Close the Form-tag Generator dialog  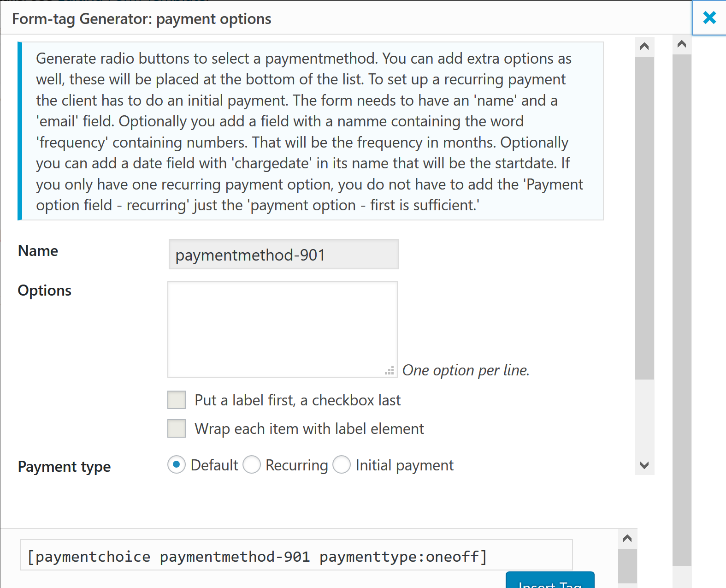(709, 18)
